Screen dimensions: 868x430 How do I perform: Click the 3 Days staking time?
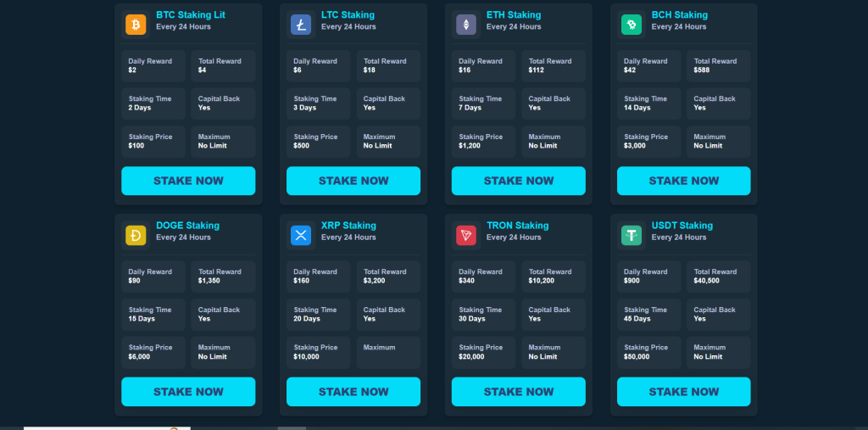click(x=304, y=108)
